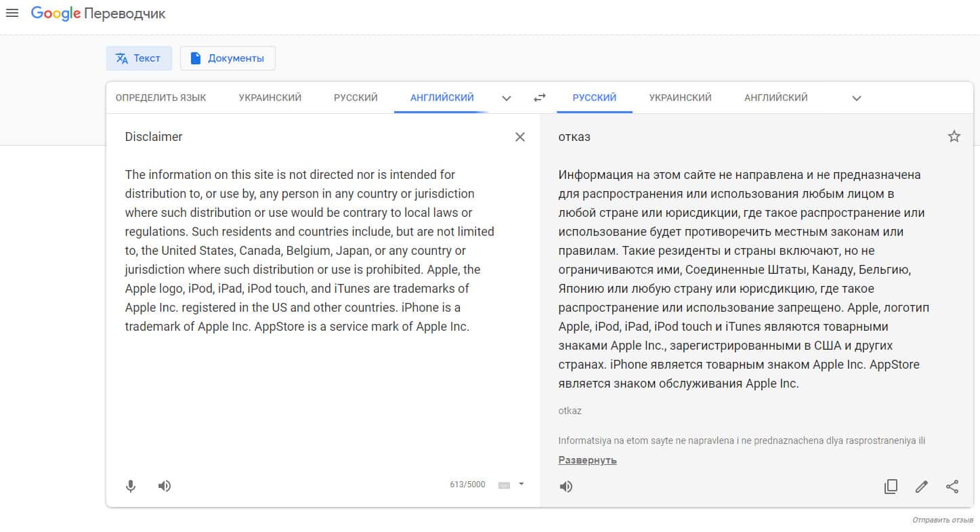Suggest an edit with the pencil icon
980x532 pixels.
(921, 487)
